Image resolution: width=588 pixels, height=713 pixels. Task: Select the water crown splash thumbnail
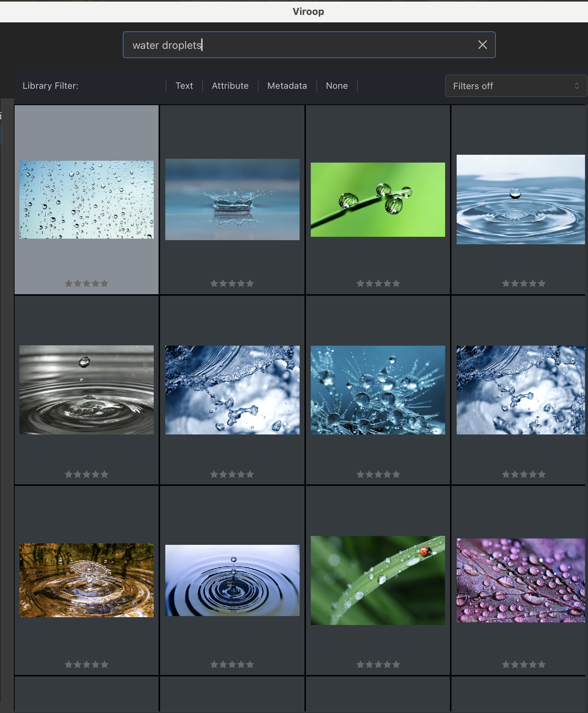[232, 200]
